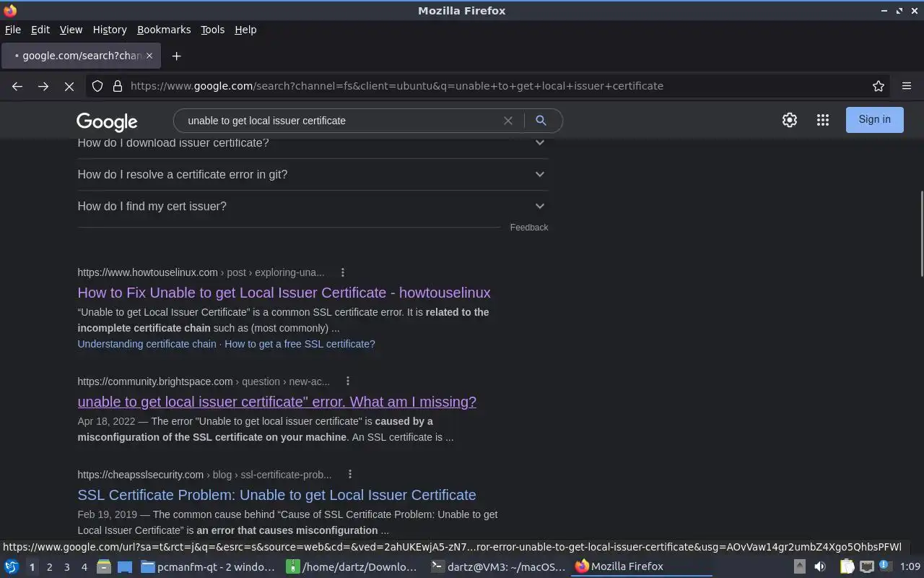
Task: Switch to virtual desktop 2
Action: pyautogui.click(x=49, y=567)
